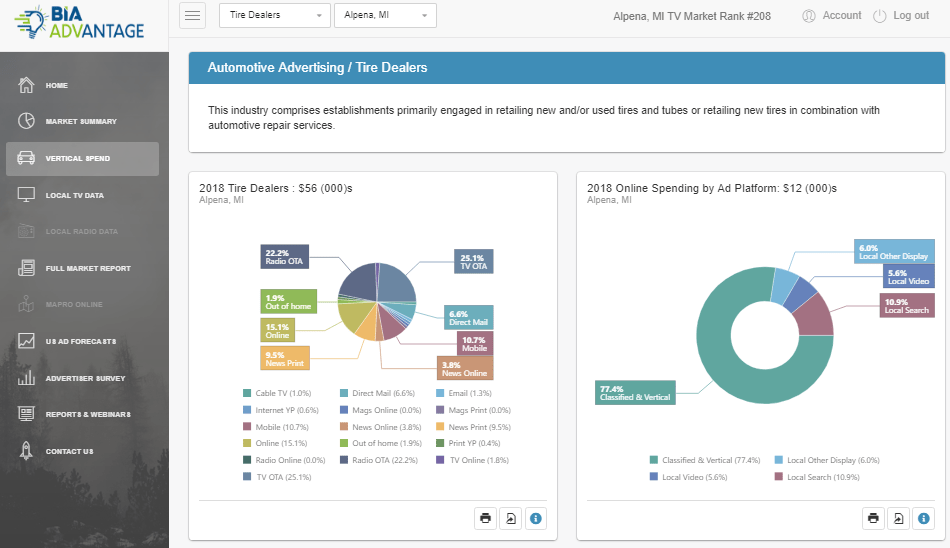The height and width of the screenshot is (548, 950).
Task: Click the 25.1% TV OTA chart label
Action: click(x=474, y=262)
